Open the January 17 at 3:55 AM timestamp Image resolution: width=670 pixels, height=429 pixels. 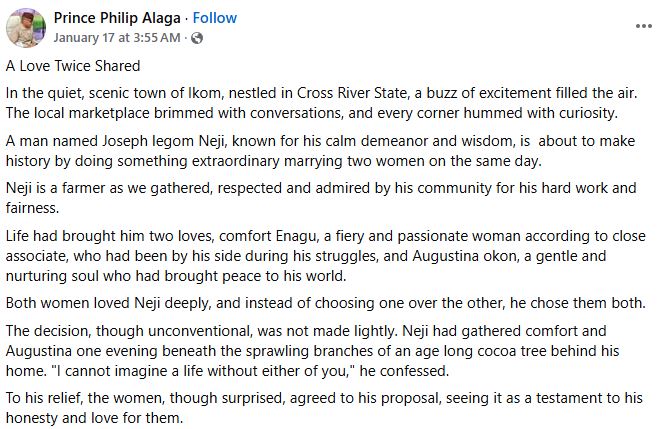pos(117,38)
